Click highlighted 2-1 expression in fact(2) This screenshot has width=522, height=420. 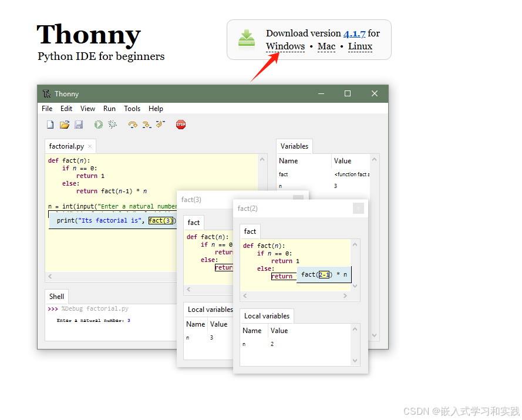(x=324, y=274)
